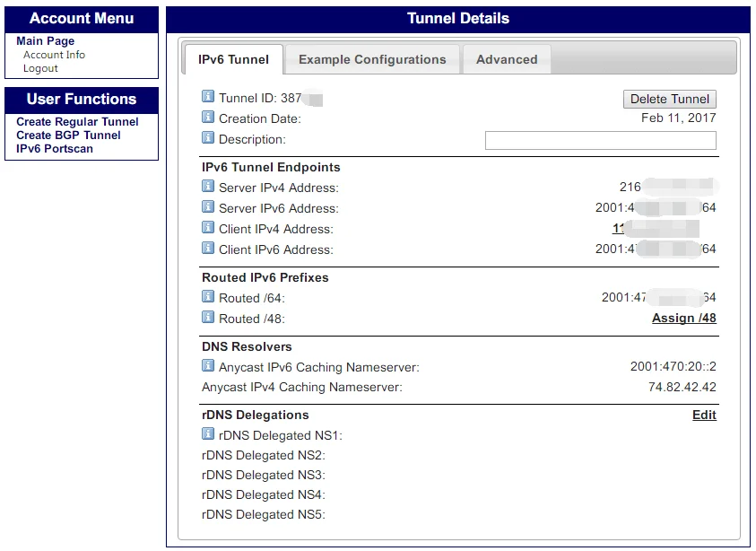Viewport: 756px width, 551px height.
Task: Click info icon beside Tunnel ID
Action: coord(208,97)
